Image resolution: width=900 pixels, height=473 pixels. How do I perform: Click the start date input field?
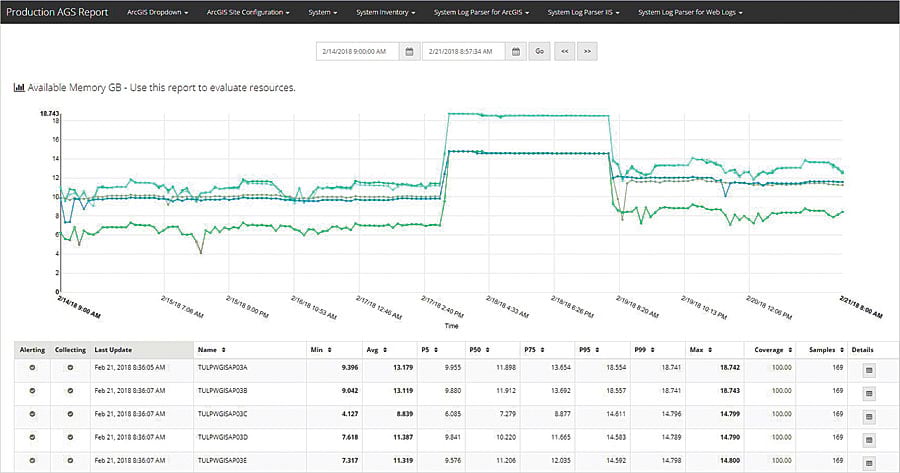(x=358, y=52)
